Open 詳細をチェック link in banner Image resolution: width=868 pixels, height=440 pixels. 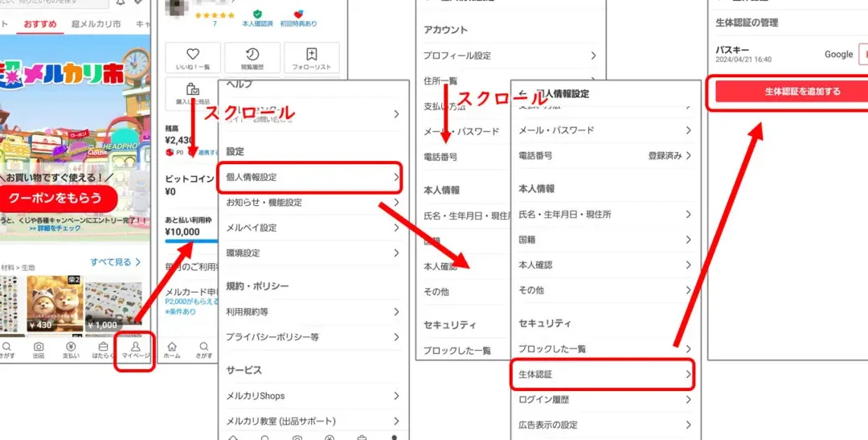point(55,228)
